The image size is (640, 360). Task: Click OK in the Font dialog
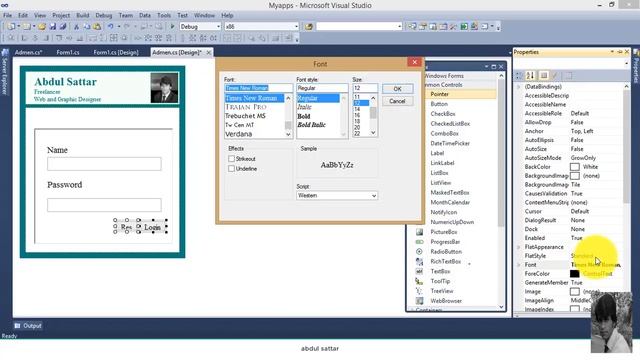point(397,89)
